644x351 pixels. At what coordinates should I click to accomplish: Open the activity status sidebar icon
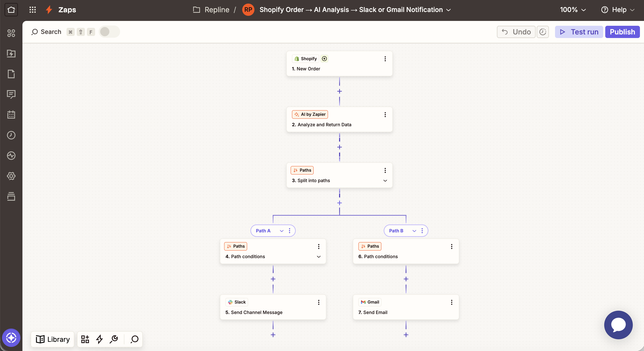[11, 156]
